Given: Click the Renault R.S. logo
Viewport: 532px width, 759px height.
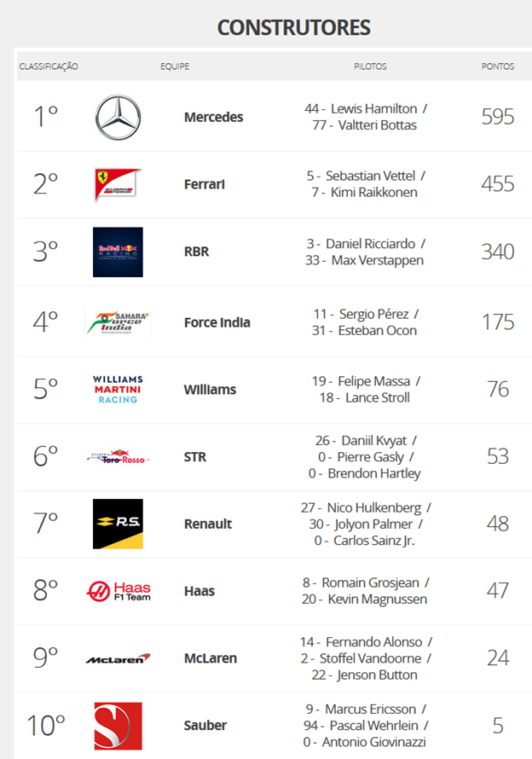Looking at the screenshot, I should coord(118,524).
